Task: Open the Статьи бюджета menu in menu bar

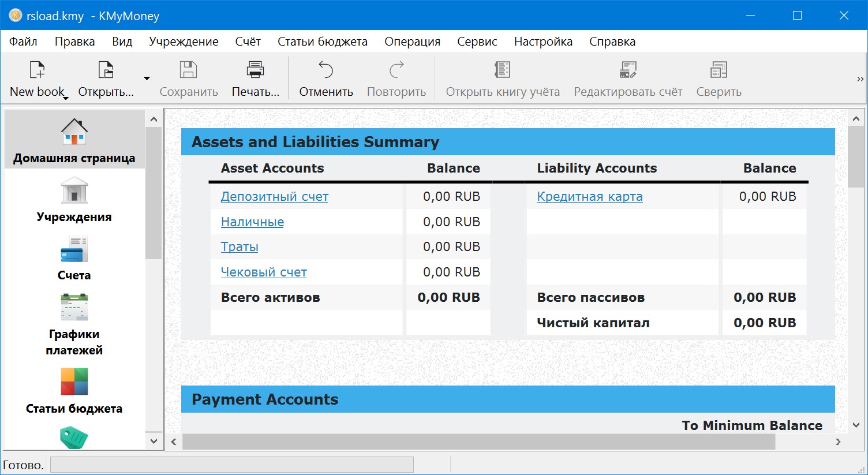Action: (323, 42)
